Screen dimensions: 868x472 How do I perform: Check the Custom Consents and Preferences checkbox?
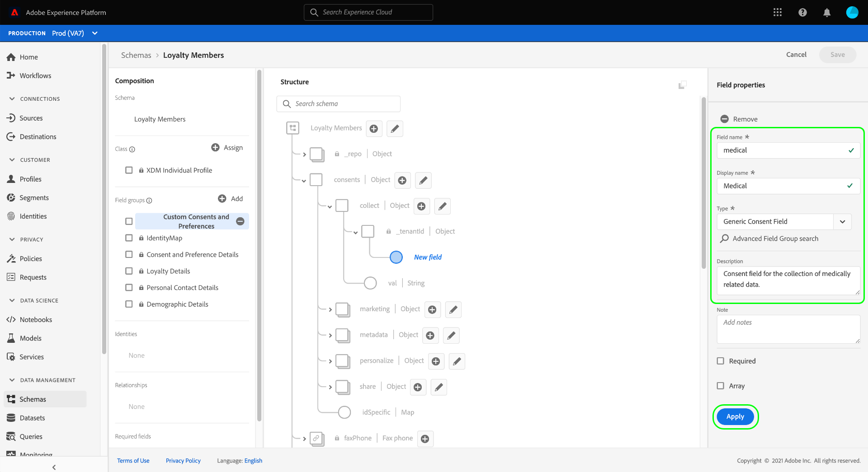[129, 221]
